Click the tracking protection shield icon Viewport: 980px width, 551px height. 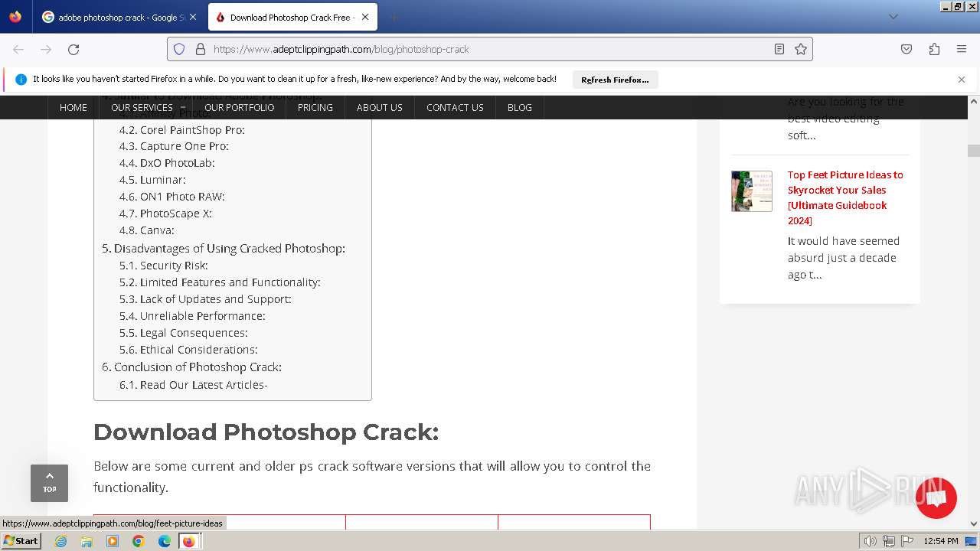[x=179, y=49]
